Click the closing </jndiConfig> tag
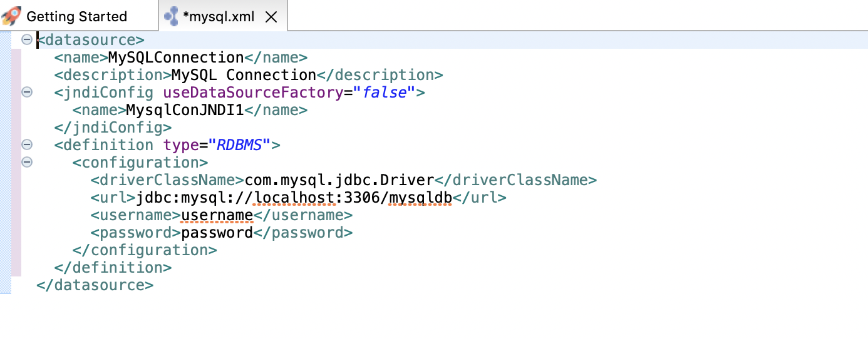868x339 pixels. pos(113,128)
